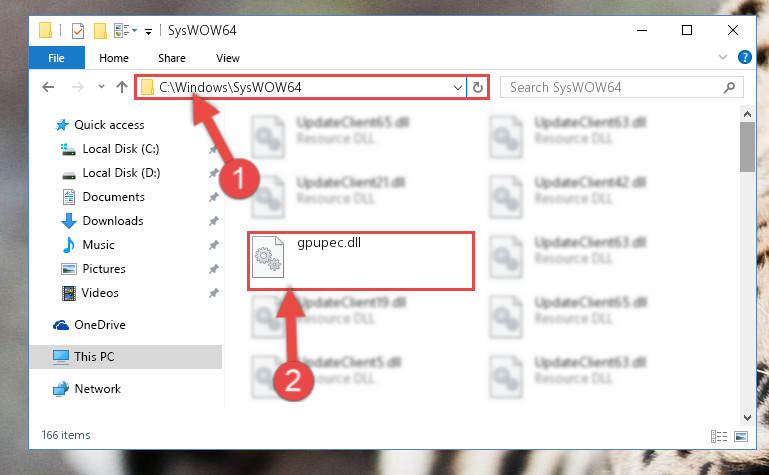This screenshot has height=475, width=769.
Task: Expand the ribbon with chevron
Action: (x=722, y=57)
